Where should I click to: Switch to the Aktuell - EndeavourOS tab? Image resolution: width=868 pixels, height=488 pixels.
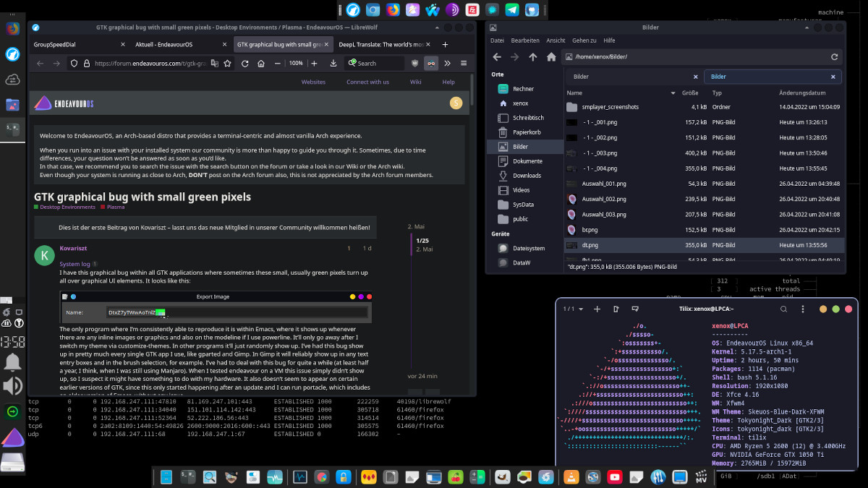(x=180, y=44)
